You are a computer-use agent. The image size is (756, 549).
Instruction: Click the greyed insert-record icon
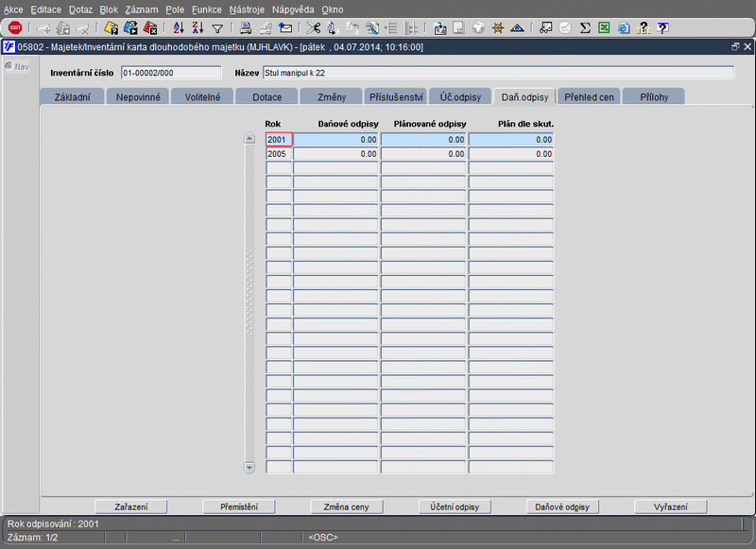(43, 29)
